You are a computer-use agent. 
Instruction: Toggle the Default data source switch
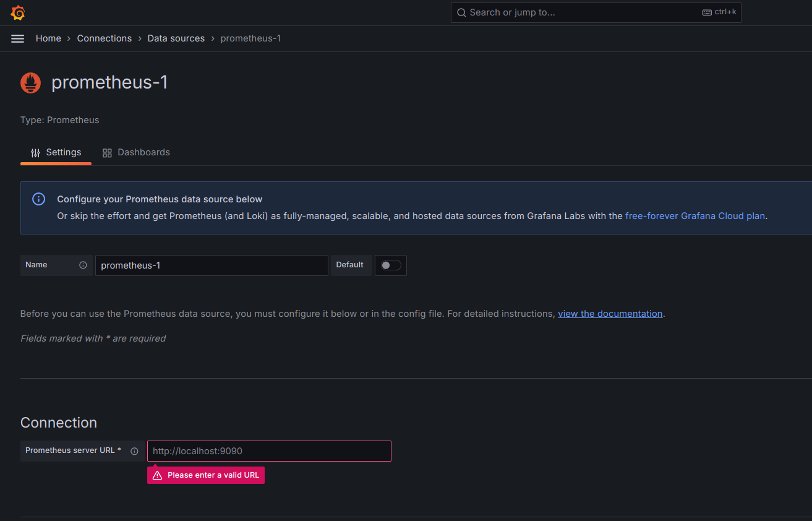pyautogui.click(x=391, y=265)
